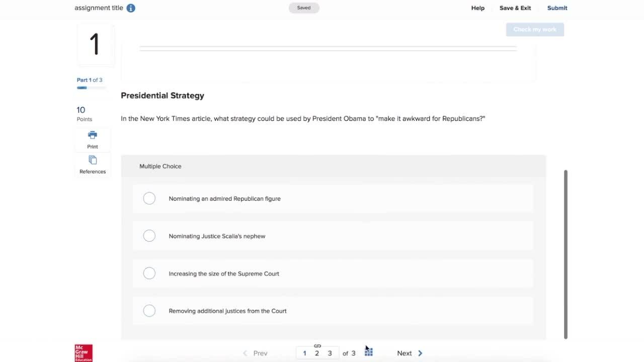
Task: Go to question page 3
Action: (x=330, y=353)
